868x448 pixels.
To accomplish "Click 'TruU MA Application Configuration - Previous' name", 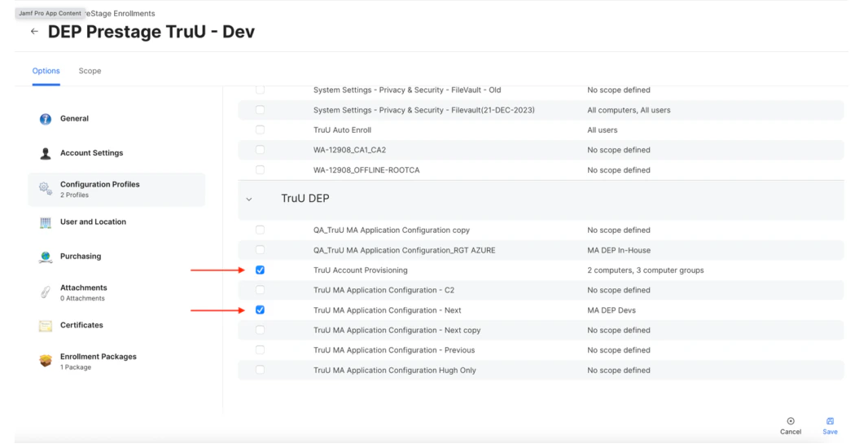I will [x=394, y=350].
